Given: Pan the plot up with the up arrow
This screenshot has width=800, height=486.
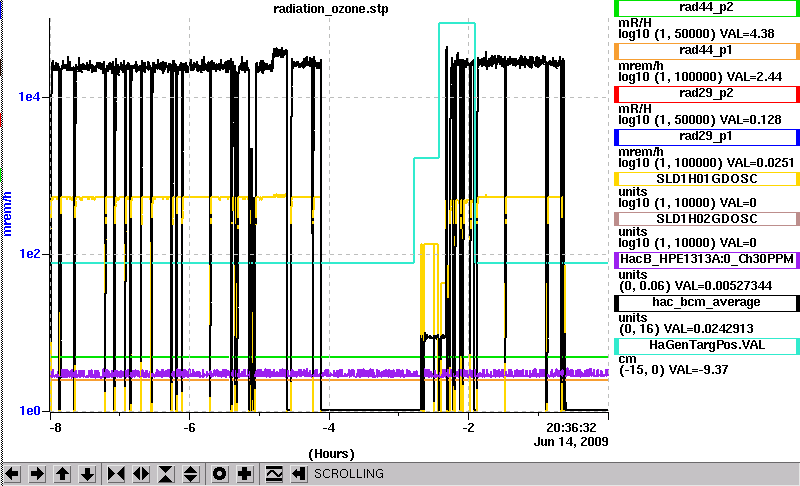Looking at the screenshot, I should (x=62, y=474).
